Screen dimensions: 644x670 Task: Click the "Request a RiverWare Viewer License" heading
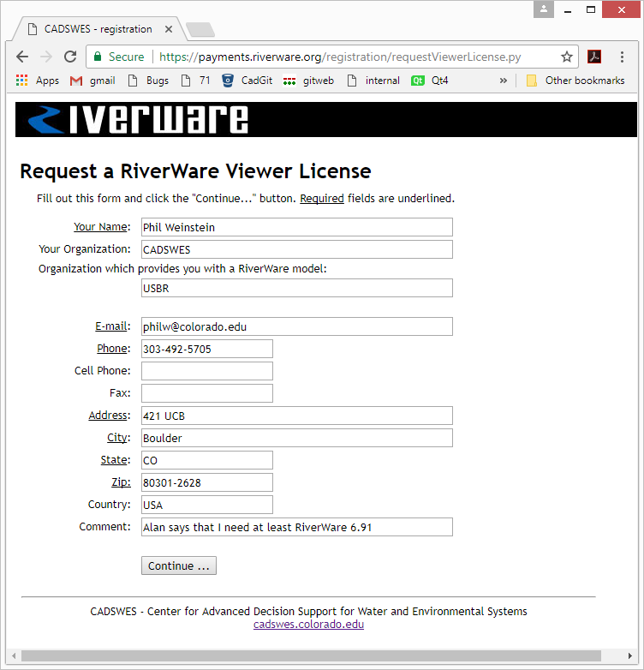tap(195, 171)
